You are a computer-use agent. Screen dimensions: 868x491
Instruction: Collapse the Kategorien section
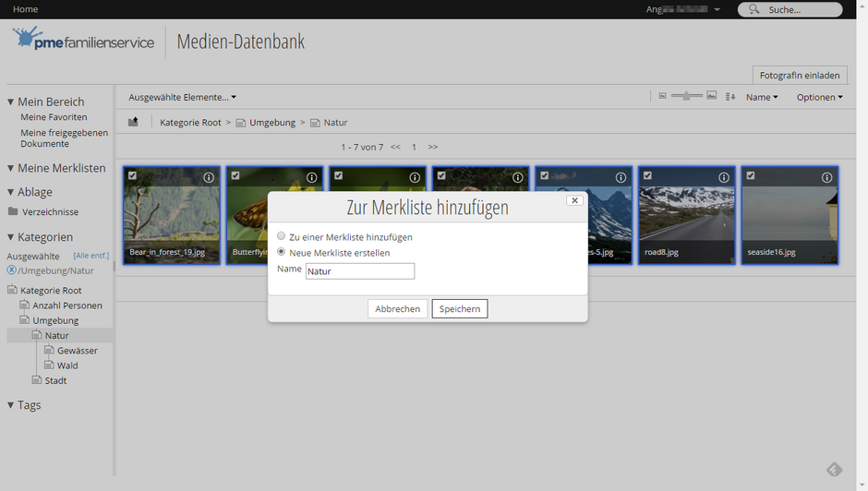click(10, 237)
